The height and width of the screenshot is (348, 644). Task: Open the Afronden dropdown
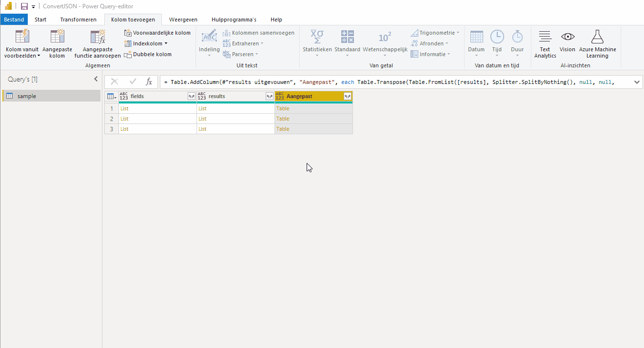tap(429, 43)
